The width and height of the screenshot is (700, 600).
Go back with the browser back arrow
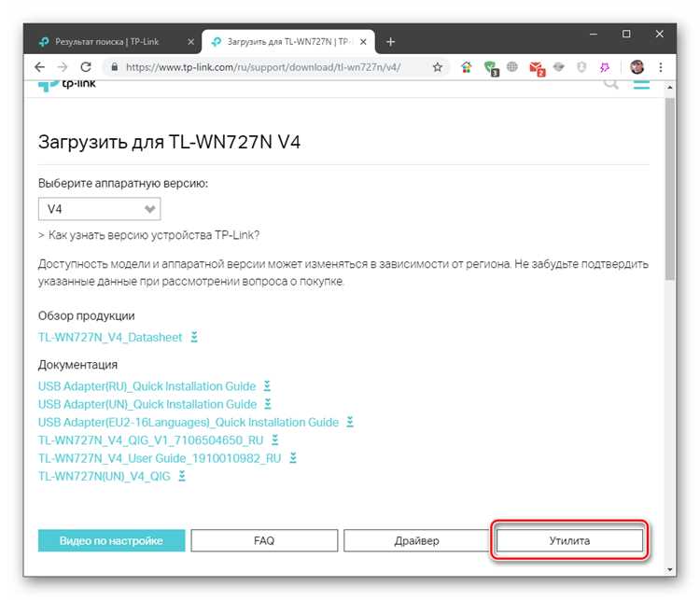(x=40, y=67)
